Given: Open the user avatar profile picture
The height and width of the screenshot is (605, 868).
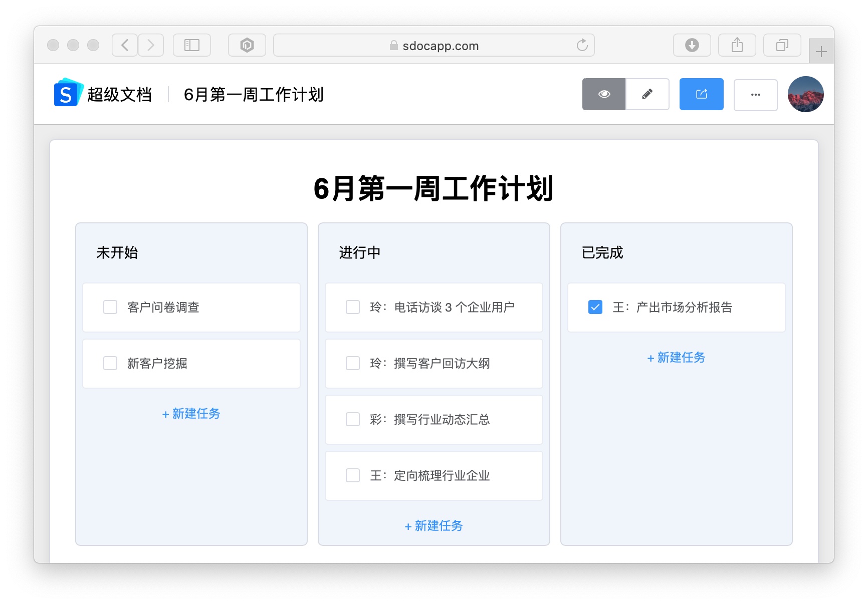Looking at the screenshot, I should click(x=806, y=94).
